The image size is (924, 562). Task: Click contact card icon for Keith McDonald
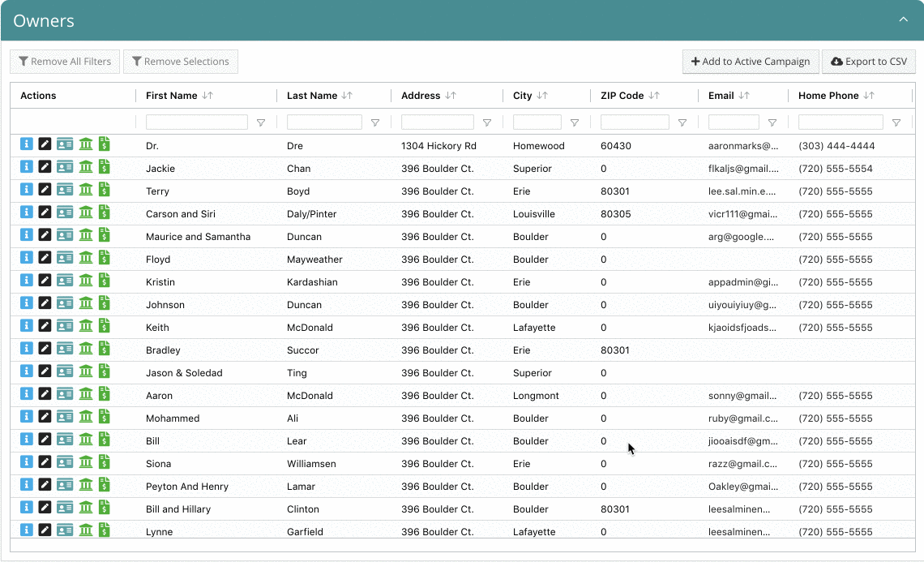(65, 326)
